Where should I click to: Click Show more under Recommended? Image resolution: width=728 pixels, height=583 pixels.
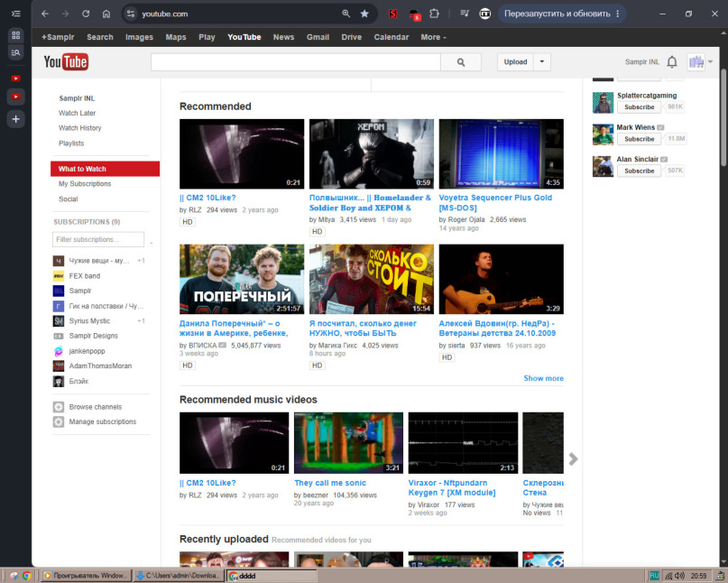click(x=543, y=378)
